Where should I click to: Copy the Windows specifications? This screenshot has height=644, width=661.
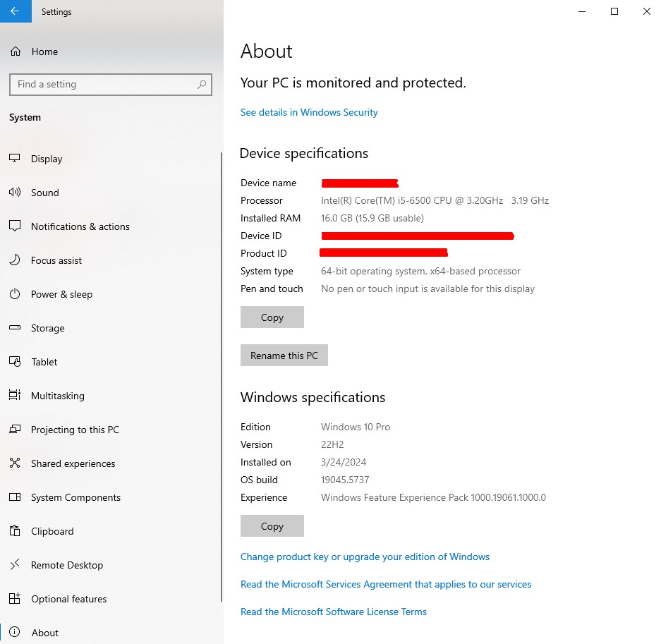click(272, 526)
